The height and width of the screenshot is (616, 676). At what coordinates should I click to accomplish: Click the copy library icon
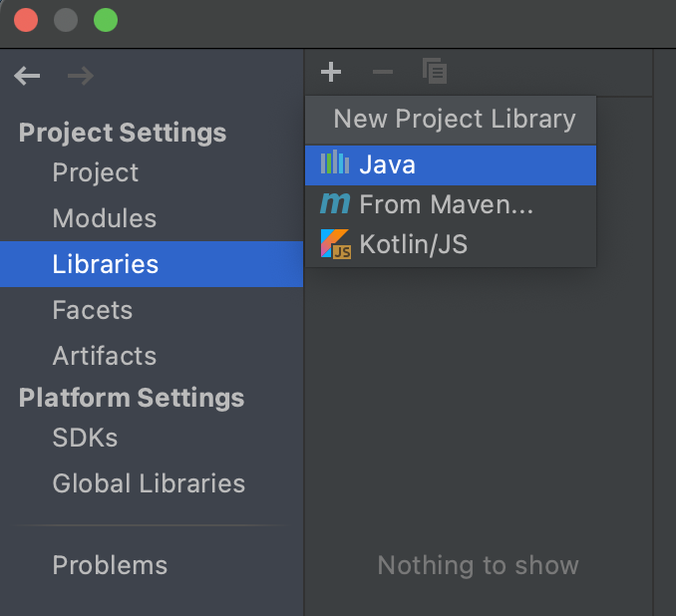(x=435, y=71)
